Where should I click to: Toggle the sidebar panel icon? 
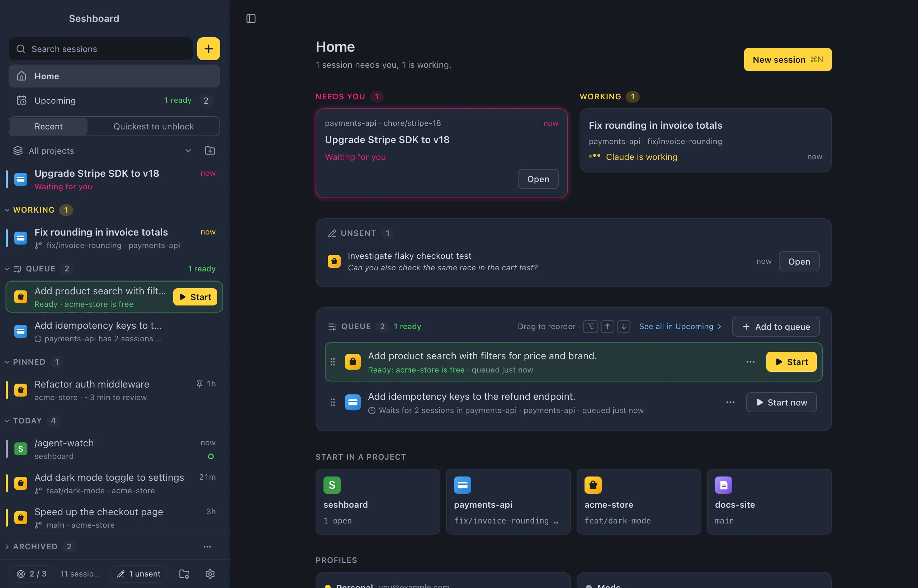pos(251,19)
